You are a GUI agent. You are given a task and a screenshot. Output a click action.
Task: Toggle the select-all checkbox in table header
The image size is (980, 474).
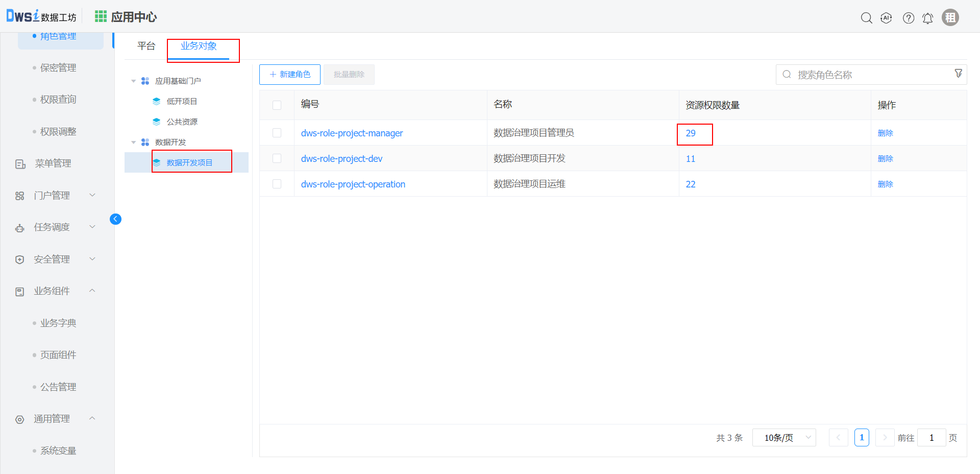pos(277,105)
